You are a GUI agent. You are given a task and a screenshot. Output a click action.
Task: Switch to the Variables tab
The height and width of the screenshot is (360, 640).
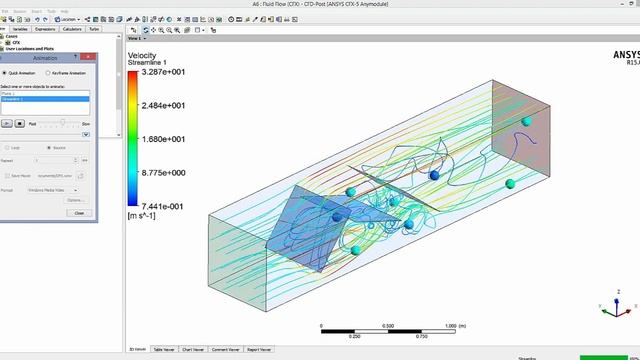pos(20,29)
